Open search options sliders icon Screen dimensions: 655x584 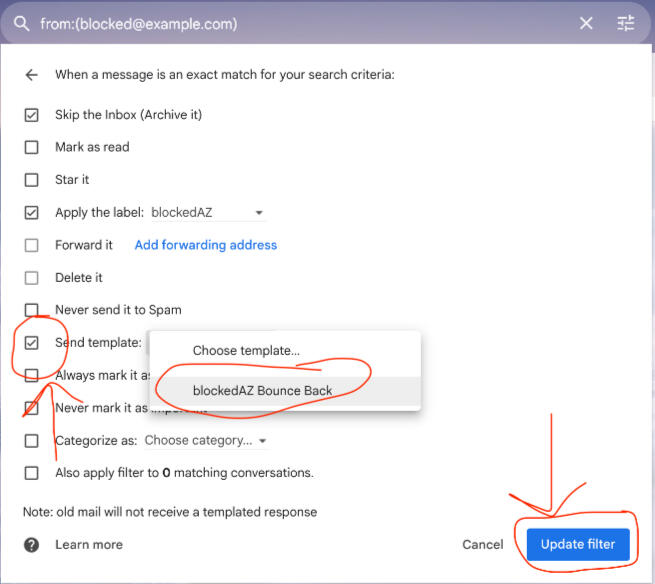click(626, 23)
